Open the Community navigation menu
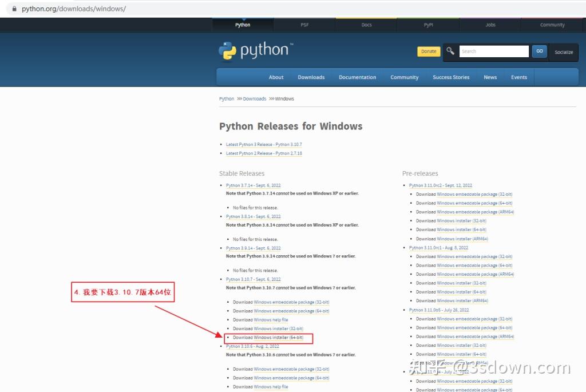Screen dimensions: 586x392 click(x=404, y=77)
